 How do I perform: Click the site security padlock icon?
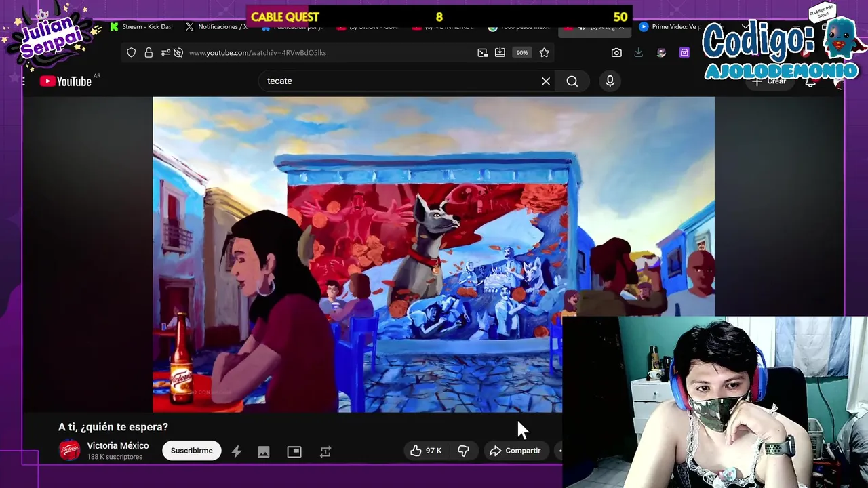point(149,53)
